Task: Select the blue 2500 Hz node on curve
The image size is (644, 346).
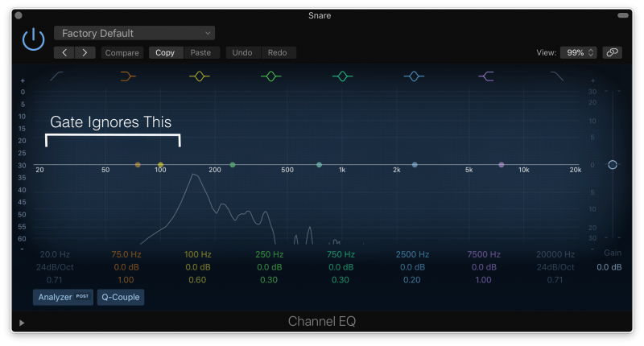Action: click(415, 165)
